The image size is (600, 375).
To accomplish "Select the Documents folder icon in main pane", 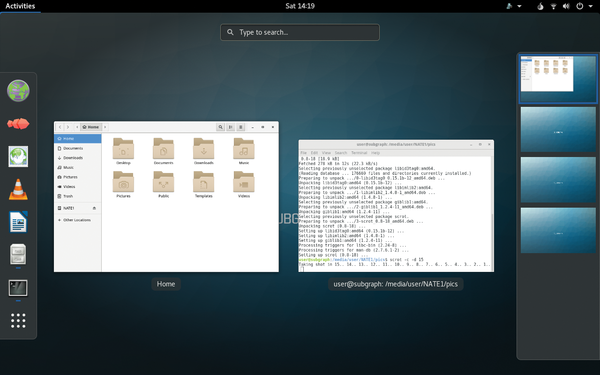I will click(163, 148).
